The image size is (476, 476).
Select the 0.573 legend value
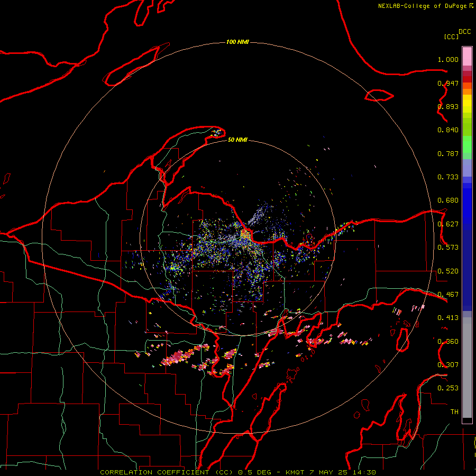pyautogui.click(x=448, y=248)
